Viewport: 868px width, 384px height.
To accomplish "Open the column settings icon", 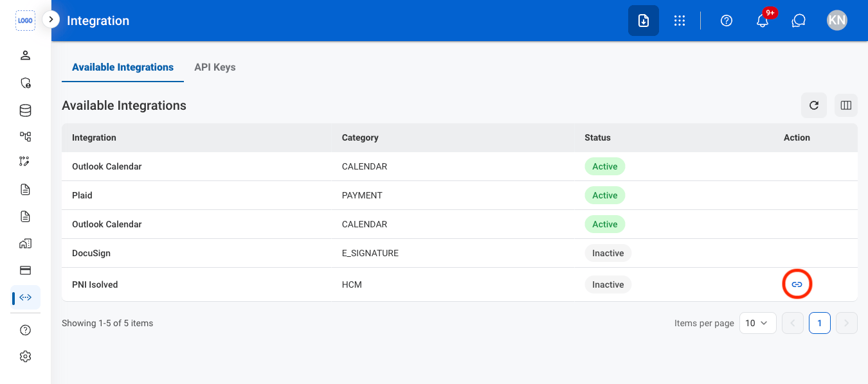I will point(846,105).
